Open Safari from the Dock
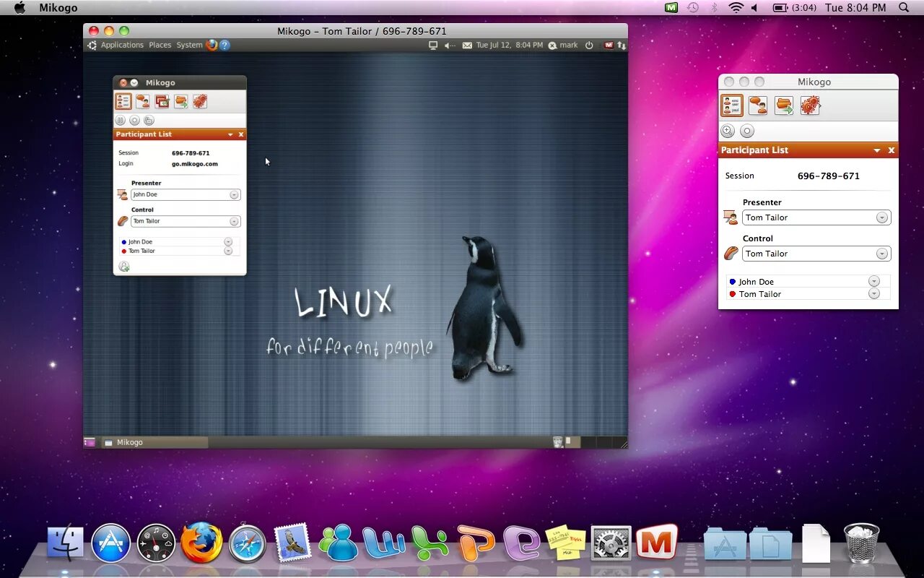This screenshot has width=924, height=578. pyautogui.click(x=248, y=544)
